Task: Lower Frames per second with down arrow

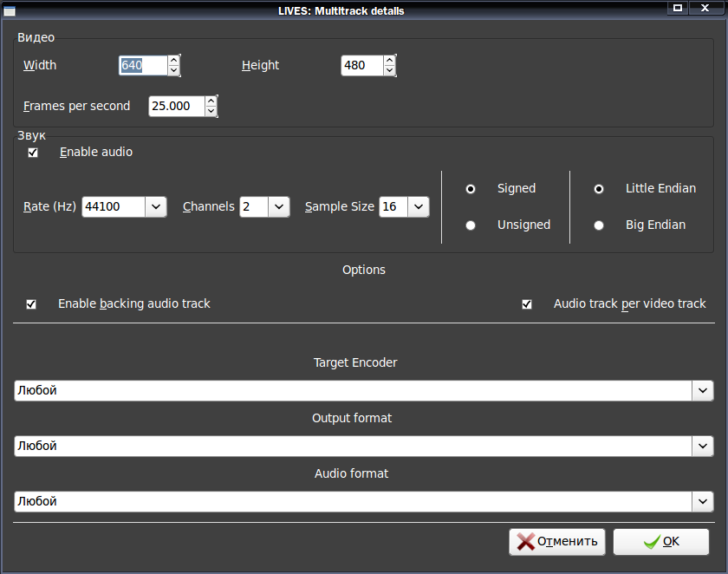Action: coord(211,112)
